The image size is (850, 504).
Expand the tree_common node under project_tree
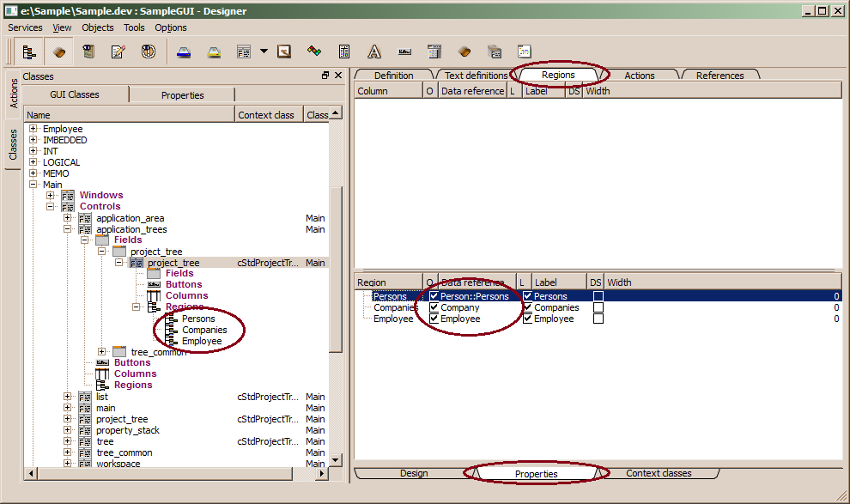tap(102, 352)
